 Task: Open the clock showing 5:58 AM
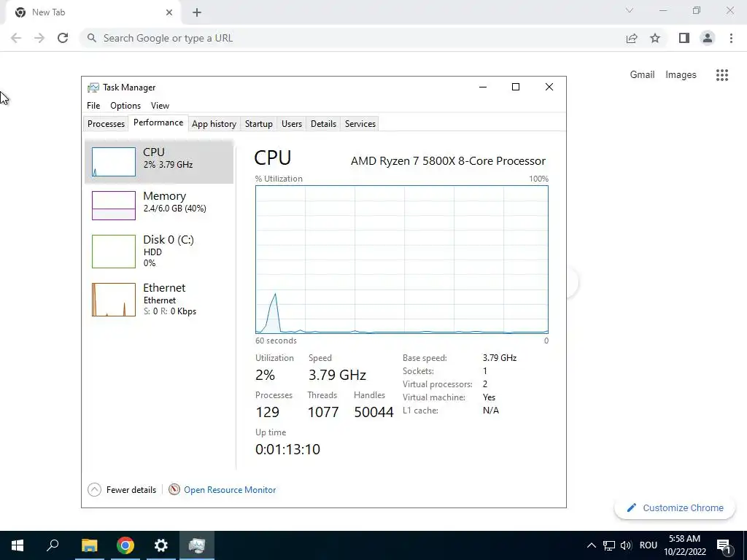[684, 545]
